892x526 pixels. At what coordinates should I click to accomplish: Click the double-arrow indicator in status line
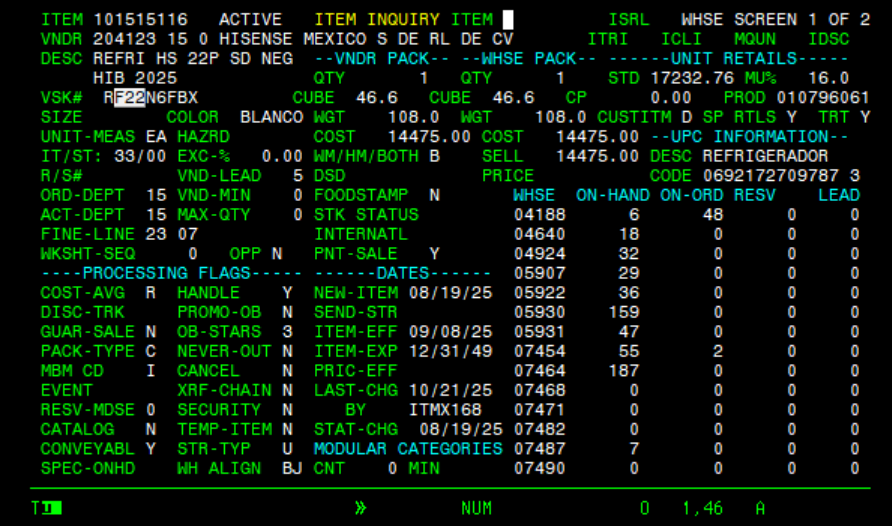click(361, 508)
